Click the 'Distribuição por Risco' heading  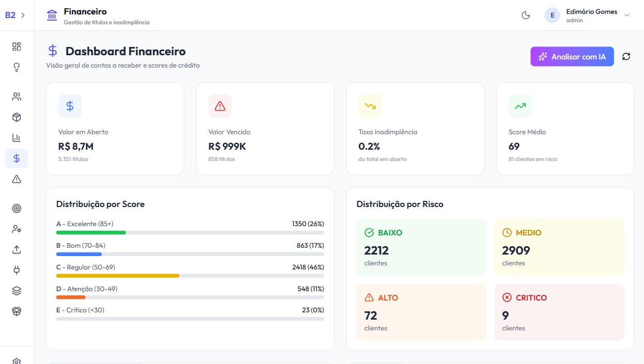(x=400, y=204)
